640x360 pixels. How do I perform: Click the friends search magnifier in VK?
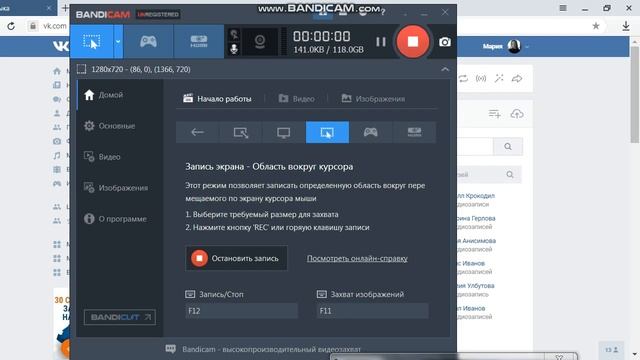pos(510,175)
